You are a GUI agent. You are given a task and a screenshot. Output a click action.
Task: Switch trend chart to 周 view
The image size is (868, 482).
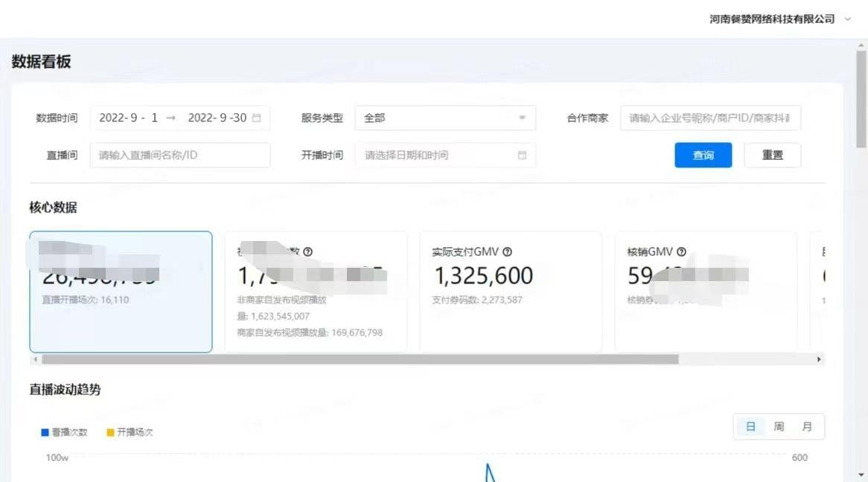pos(779,427)
